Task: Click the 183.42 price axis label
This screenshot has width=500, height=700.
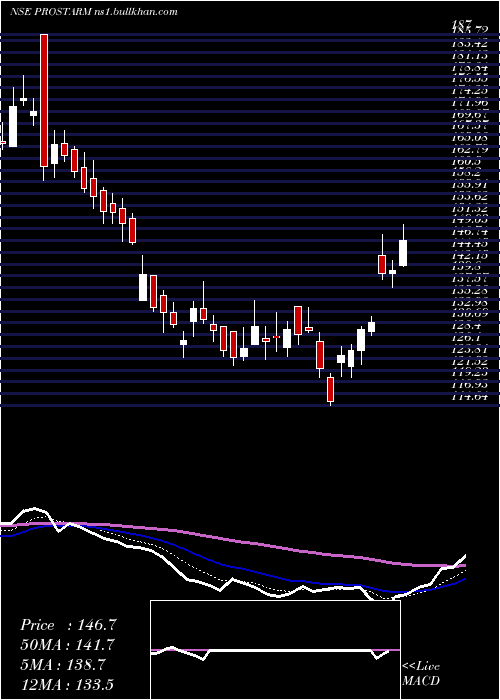Action: [469, 44]
